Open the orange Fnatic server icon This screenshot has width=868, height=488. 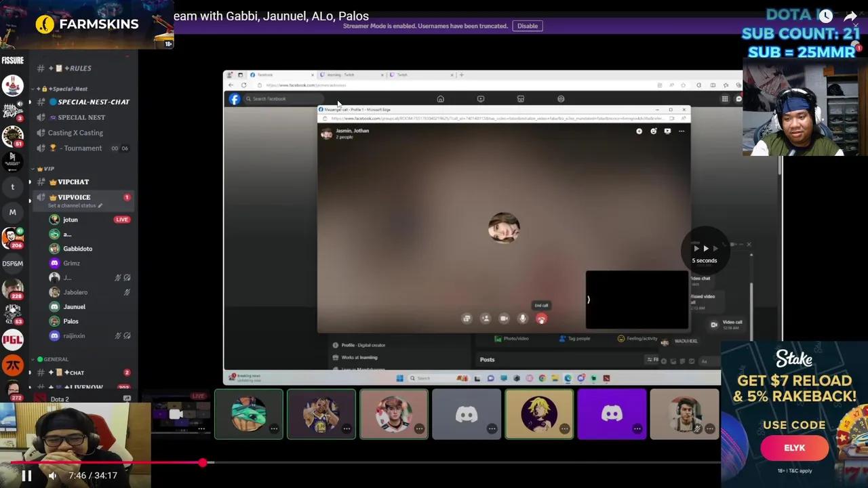point(12,366)
